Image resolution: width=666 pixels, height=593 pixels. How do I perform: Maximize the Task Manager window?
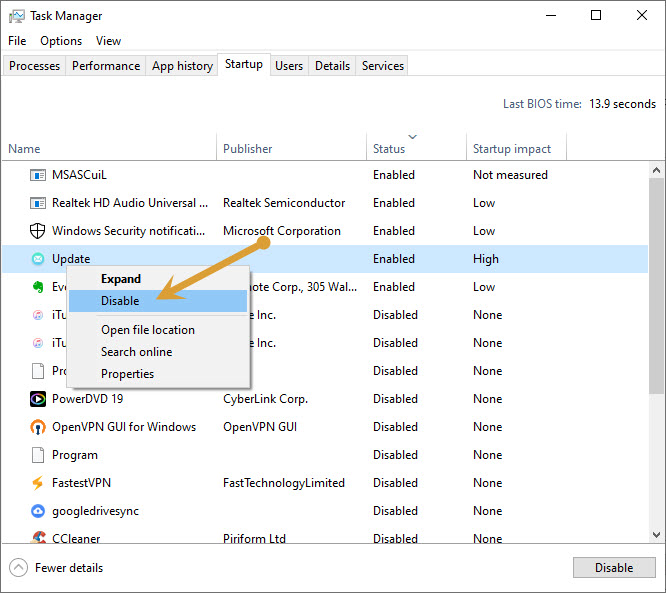pyautogui.click(x=596, y=16)
